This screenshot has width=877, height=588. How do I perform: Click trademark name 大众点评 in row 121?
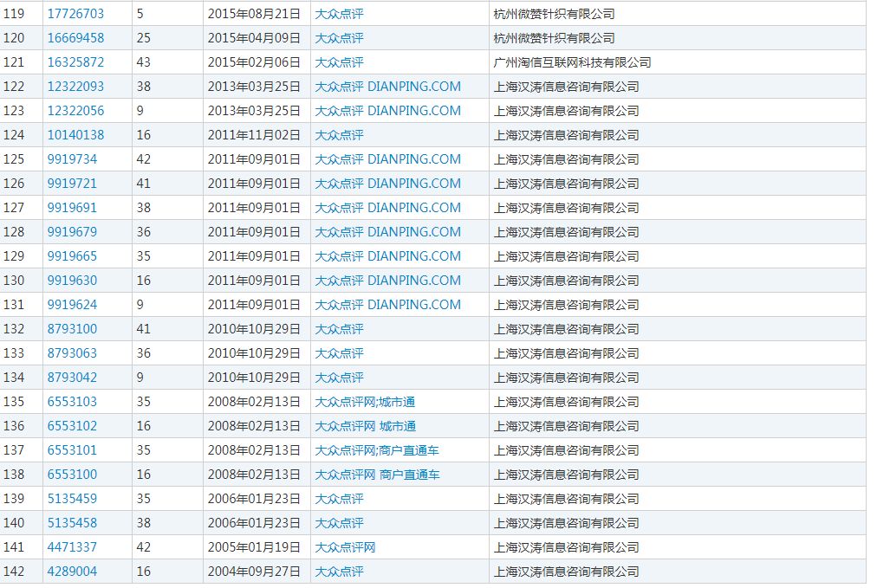click(340, 62)
